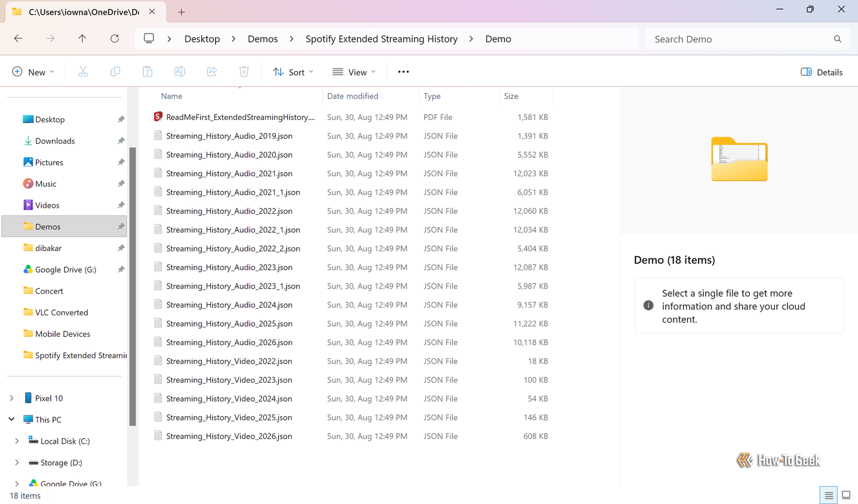Open Videos in the navigation pane
858x504 pixels.
point(47,205)
